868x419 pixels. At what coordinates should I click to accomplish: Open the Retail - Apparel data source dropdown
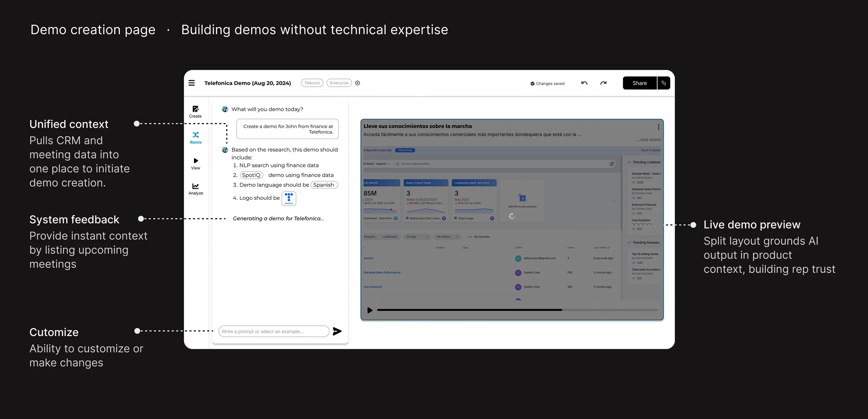[377, 164]
